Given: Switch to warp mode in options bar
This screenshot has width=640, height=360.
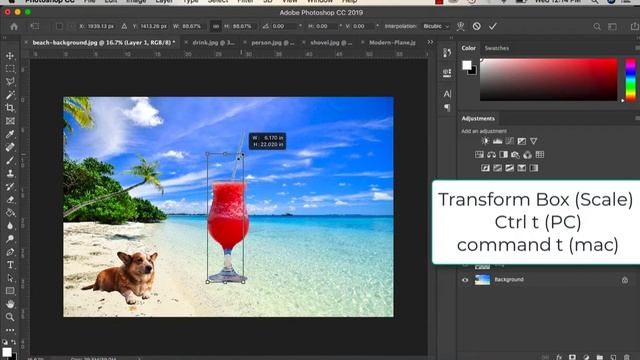Looking at the screenshot, I should (x=460, y=27).
